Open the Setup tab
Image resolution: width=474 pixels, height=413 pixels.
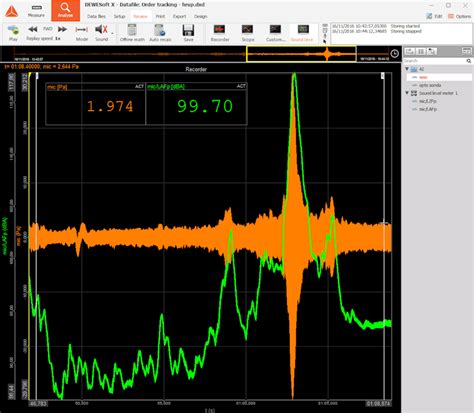coord(119,16)
